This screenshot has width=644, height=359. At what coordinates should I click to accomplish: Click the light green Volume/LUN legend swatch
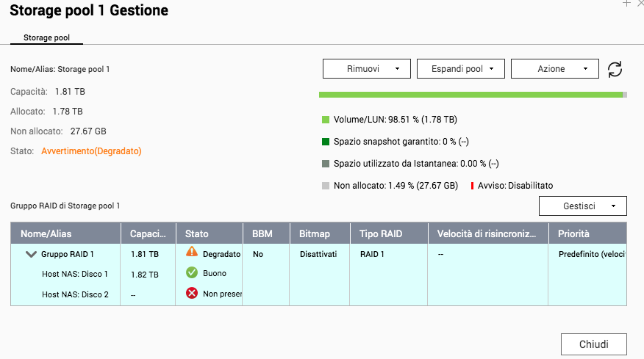click(x=326, y=120)
